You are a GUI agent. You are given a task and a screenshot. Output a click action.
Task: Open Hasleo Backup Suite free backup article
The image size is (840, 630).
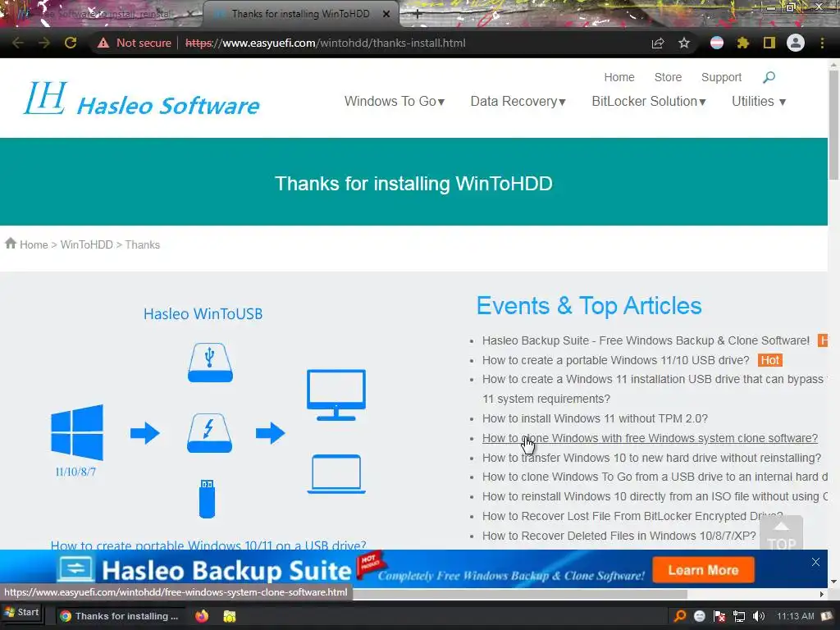pos(646,340)
